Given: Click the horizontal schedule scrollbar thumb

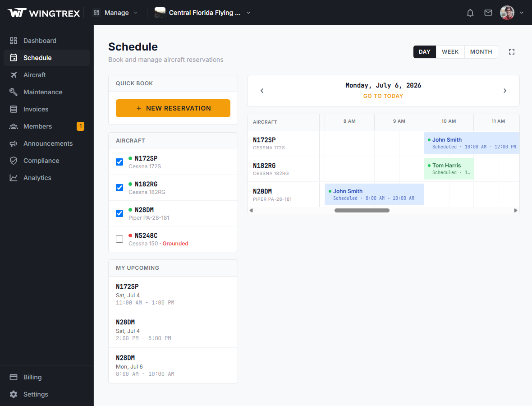Looking at the screenshot, I should tap(362, 211).
